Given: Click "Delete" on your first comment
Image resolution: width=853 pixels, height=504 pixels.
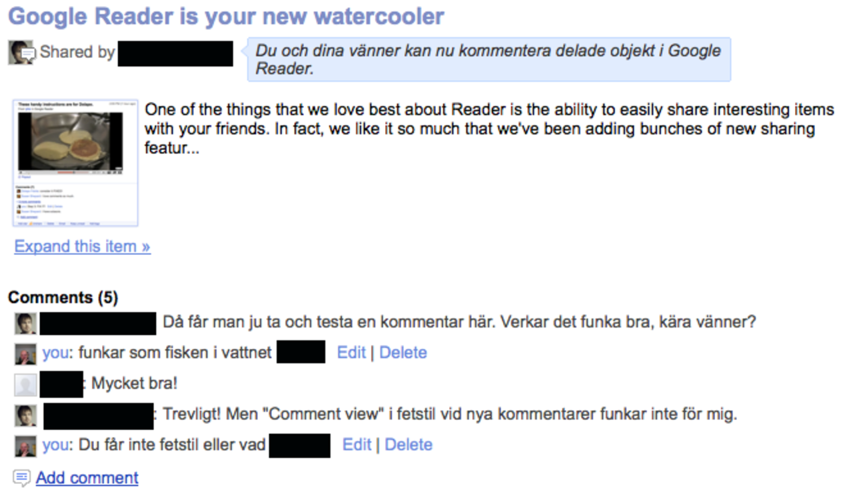Looking at the screenshot, I should pos(403,352).
